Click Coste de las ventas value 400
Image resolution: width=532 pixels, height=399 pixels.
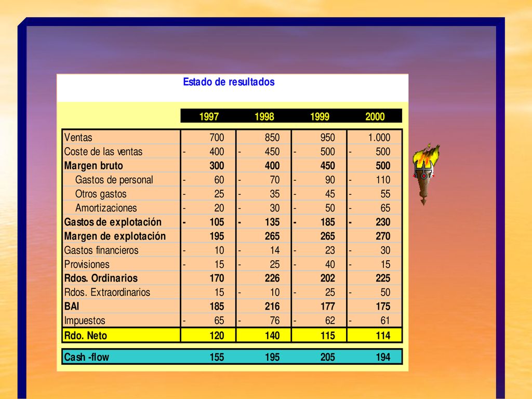217,152
